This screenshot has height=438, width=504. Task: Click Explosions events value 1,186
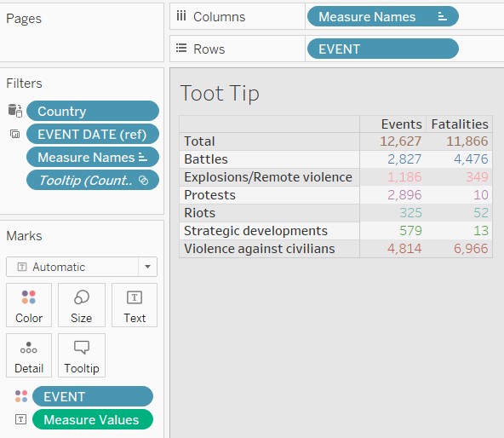[404, 177]
